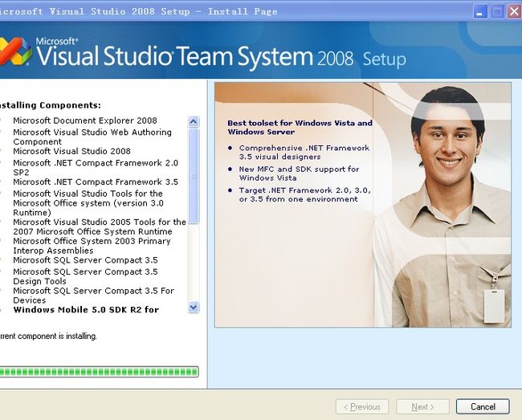The height and width of the screenshot is (420, 522).
Task: Close the setup window
Action: 514,12
